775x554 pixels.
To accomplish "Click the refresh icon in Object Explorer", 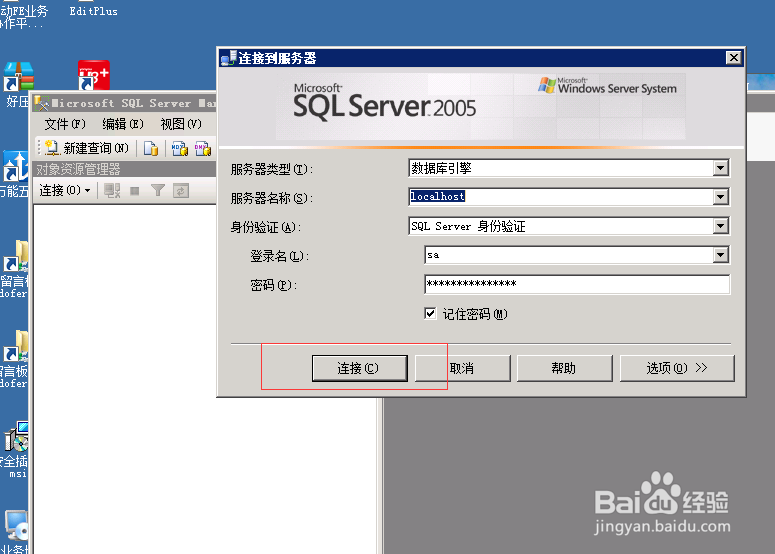I will pos(181,191).
